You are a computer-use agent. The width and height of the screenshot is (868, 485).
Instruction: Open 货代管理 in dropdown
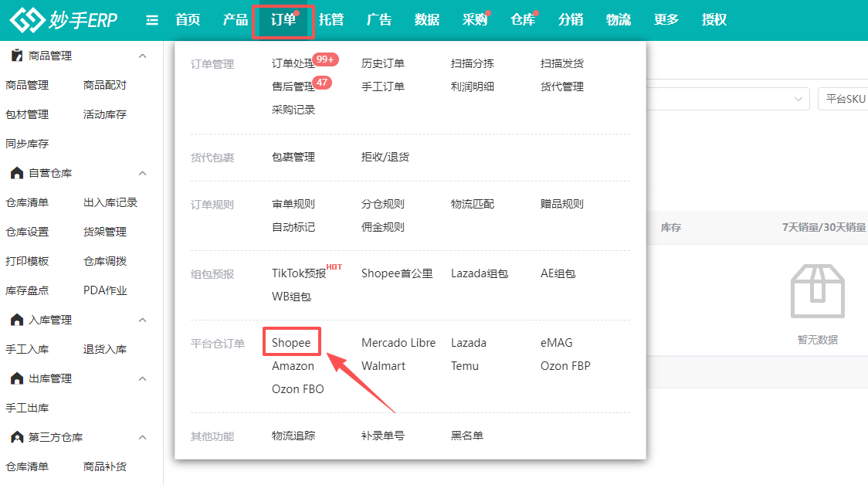[x=562, y=87]
